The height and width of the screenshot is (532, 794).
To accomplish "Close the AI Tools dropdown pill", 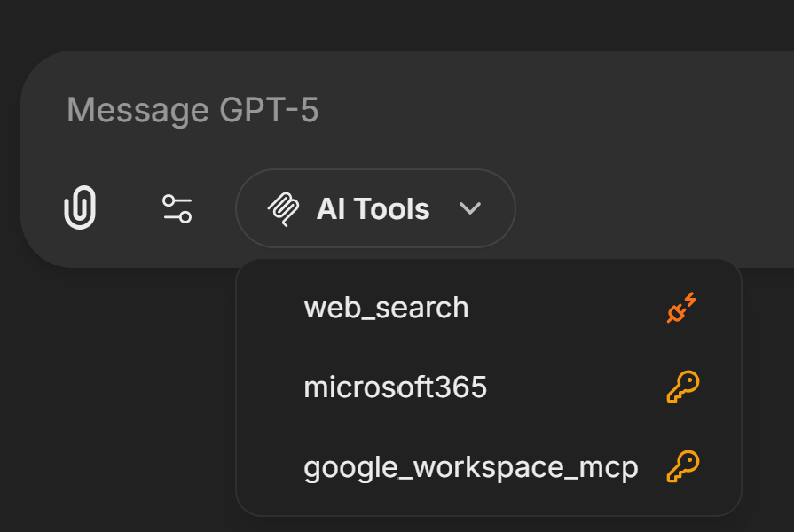I will pos(375,209).
